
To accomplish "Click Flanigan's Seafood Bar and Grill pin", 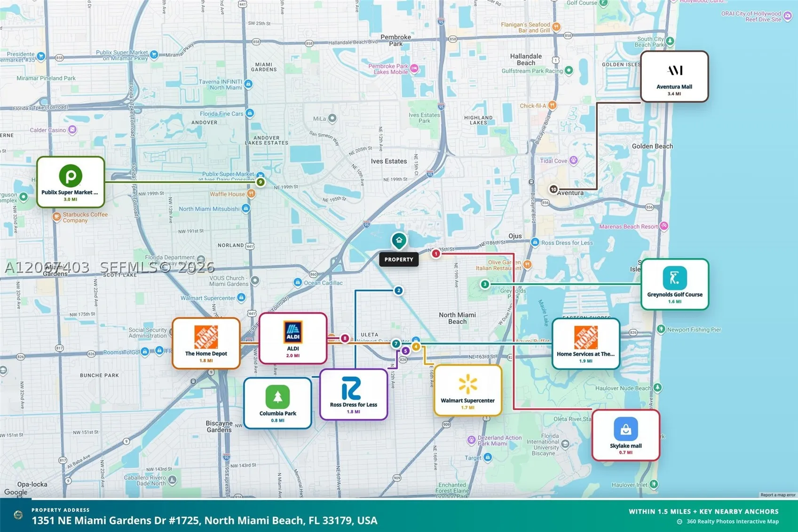I will [x=556, y=27].
